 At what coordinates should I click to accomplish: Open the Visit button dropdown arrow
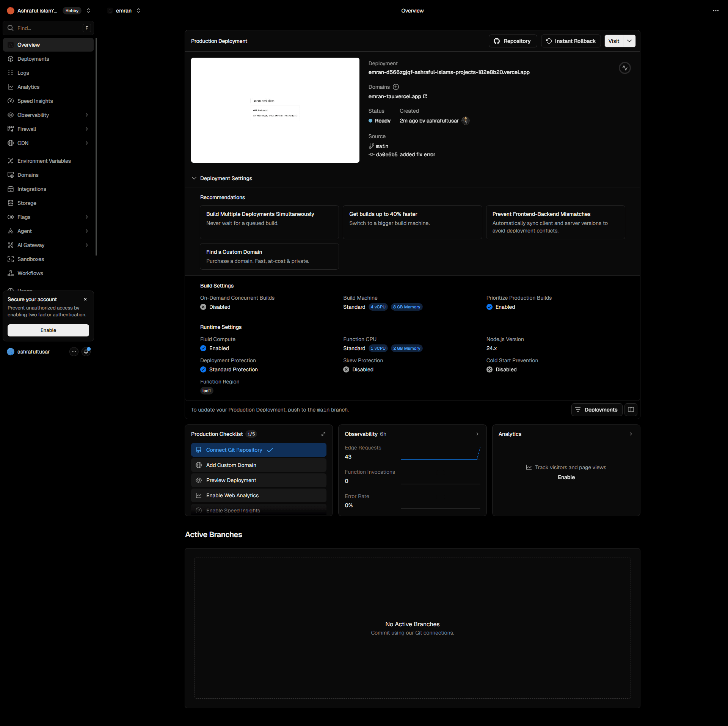pos(629,41)
